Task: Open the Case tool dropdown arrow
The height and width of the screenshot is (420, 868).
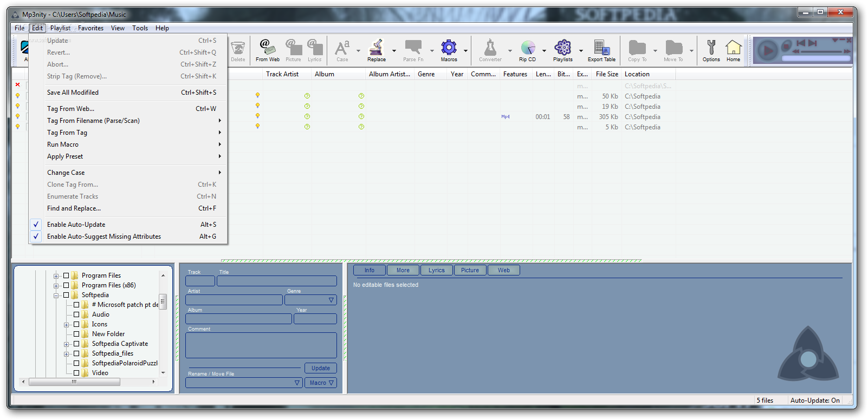Action: coord(358,51)
